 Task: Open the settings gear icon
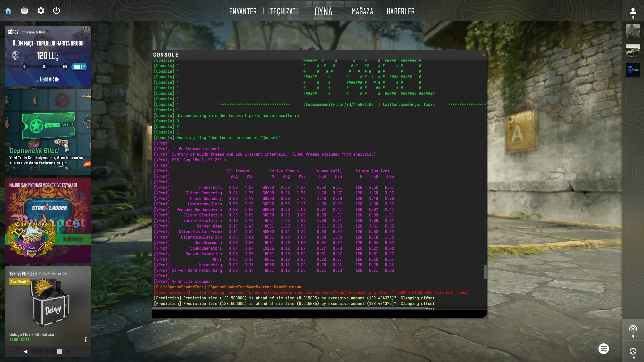[x=41, y=11]
